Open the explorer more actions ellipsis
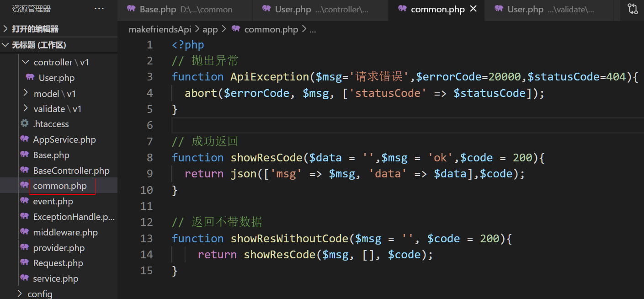The height and width of the screenshot is (299, 644). point(99,9)
